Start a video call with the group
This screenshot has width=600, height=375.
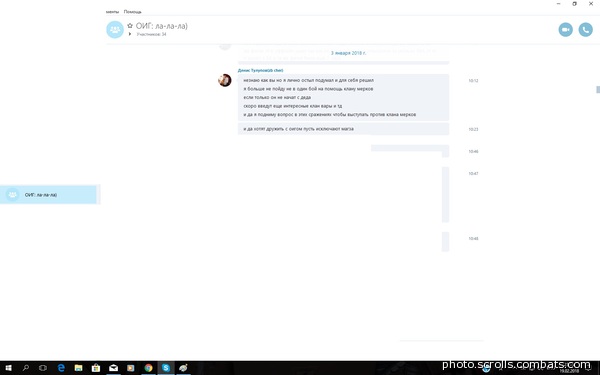pos(565,29)
